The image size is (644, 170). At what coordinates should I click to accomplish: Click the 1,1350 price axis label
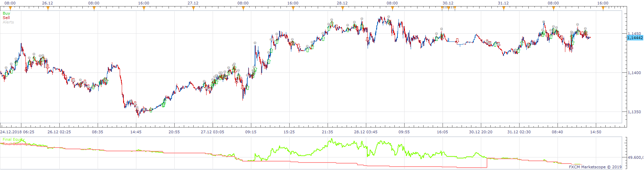point(634,112)
